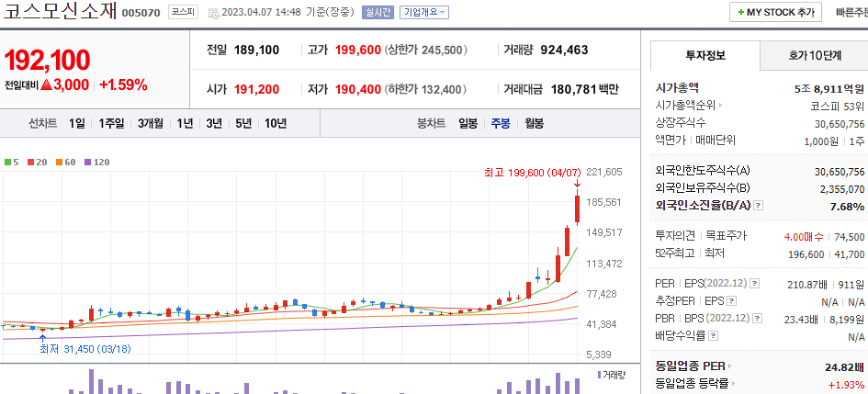Screen dimensions: 868x394
Task: Click the 동일업종 PER link
Action: (691, 366)
